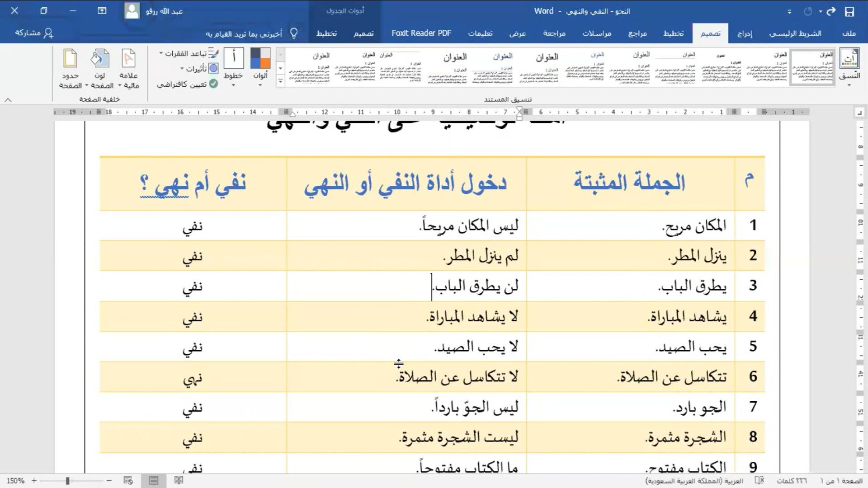Open Table Tools تصميم (Design) tab
The height and width of the screenshot is (488, 868).
[363, 33]
